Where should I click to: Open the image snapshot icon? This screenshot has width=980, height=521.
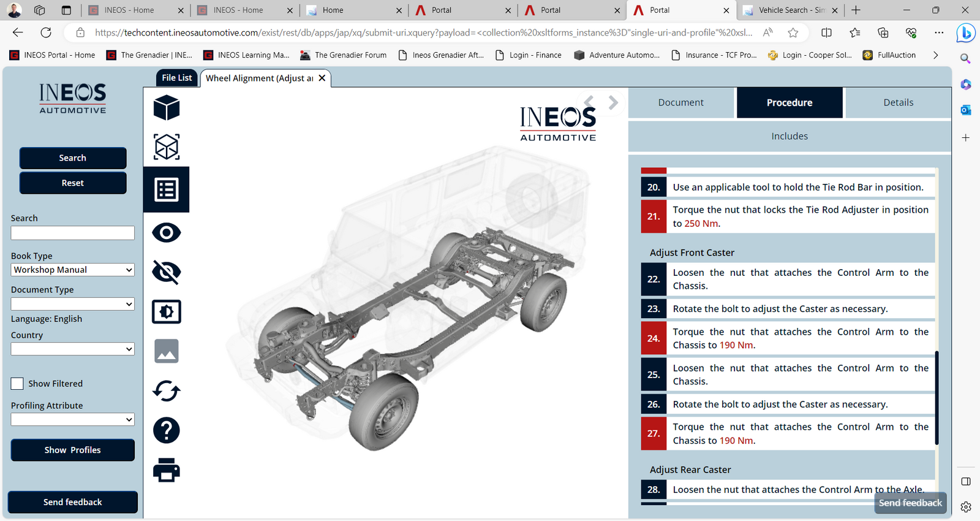[166, 351]
